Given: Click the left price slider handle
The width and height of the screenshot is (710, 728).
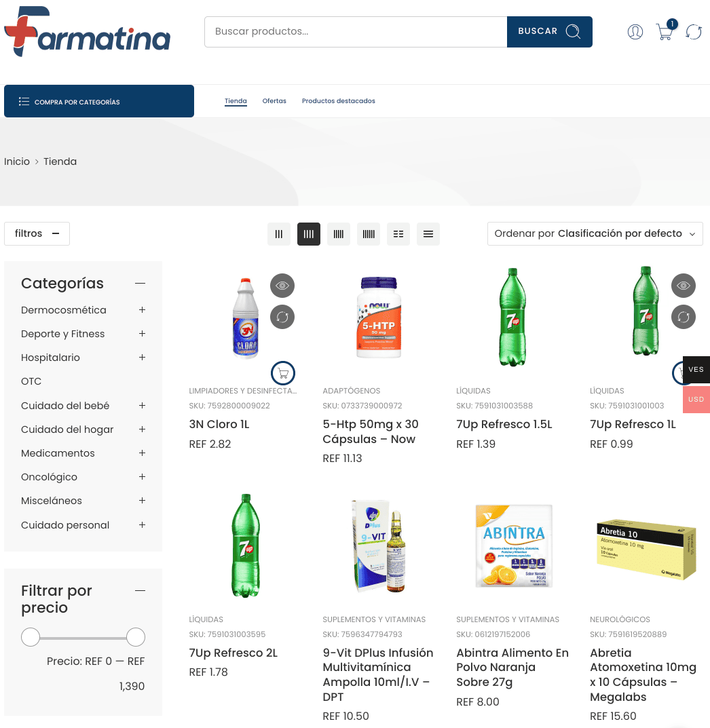Looking at the screenshot, I should [31, 637].
